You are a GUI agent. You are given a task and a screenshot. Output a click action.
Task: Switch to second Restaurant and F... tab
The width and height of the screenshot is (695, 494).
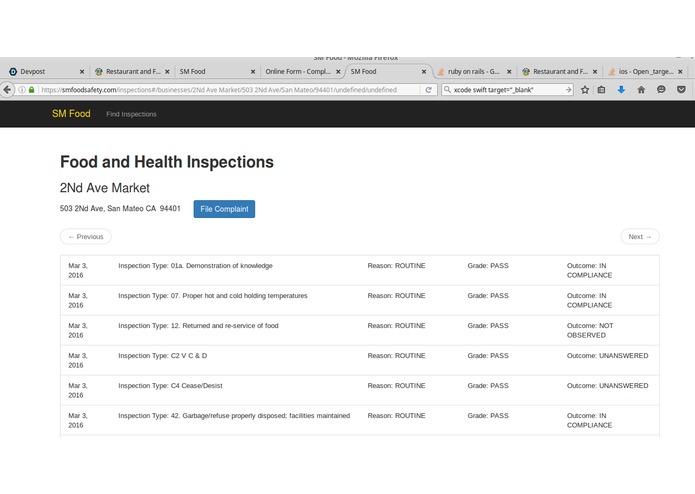click(558, 72)
